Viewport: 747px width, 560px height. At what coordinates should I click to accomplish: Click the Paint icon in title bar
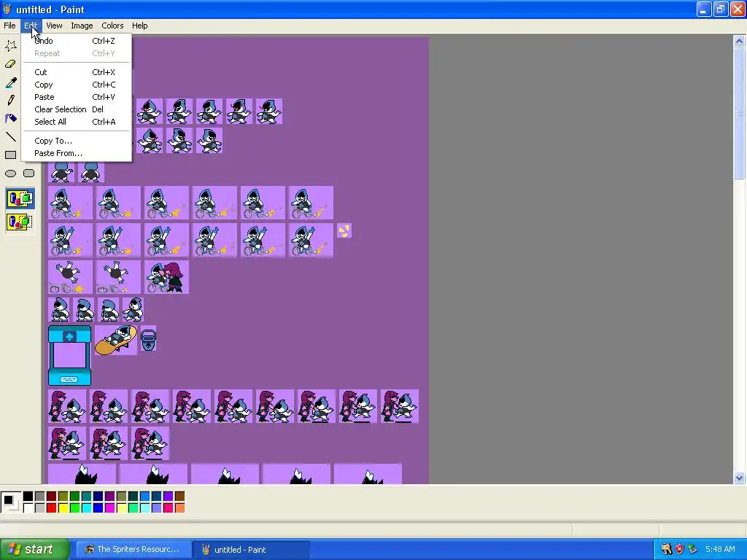click(x=7, y=9)
